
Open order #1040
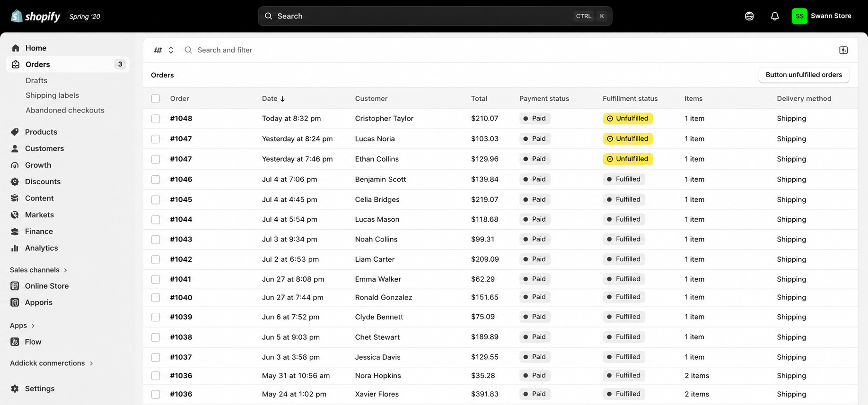[181, 297]
